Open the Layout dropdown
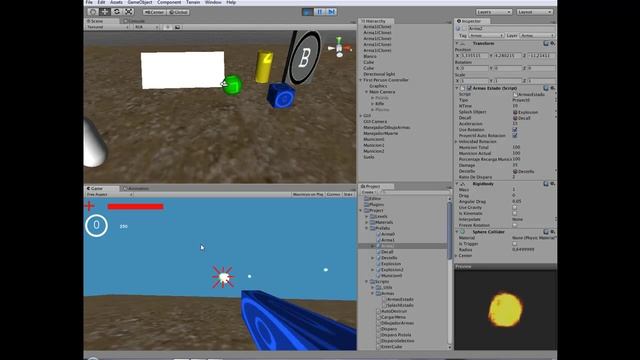640x360 pixels. pos(534,12)
